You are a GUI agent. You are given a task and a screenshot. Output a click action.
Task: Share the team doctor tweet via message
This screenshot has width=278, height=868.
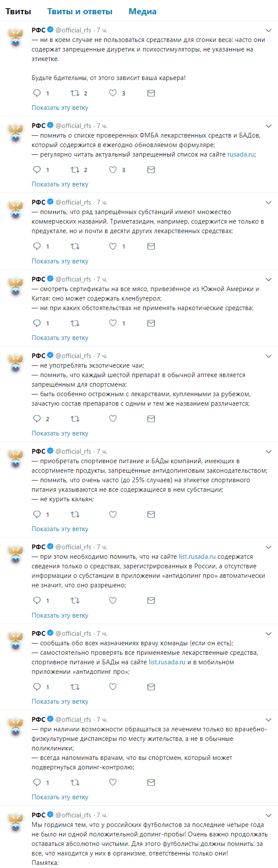click(x=151, y=687)
